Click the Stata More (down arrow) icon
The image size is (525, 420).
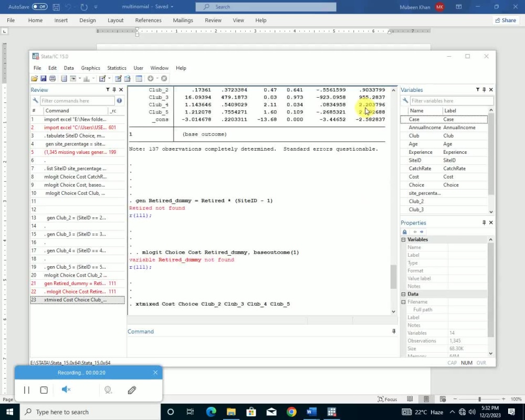tap(151, 78)
